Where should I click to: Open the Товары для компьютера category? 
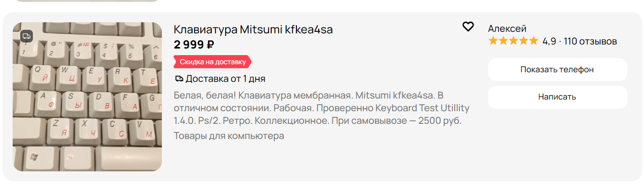click(x=229, y=135)
